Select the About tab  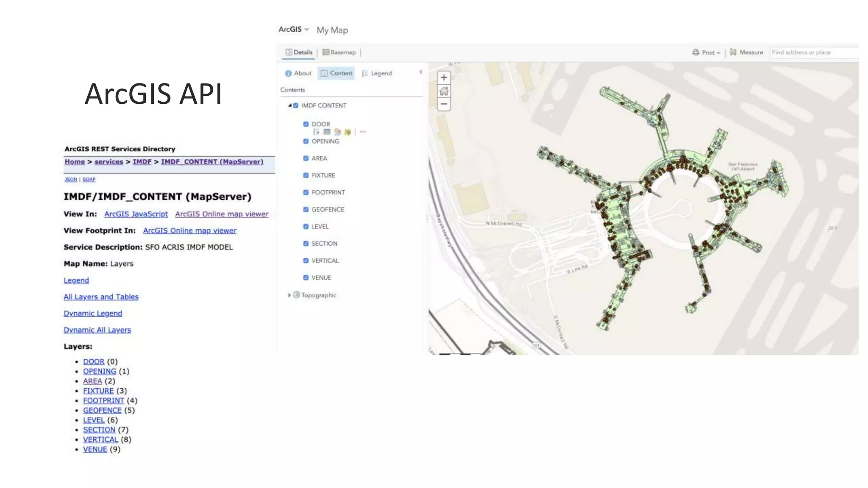[298, 73]
